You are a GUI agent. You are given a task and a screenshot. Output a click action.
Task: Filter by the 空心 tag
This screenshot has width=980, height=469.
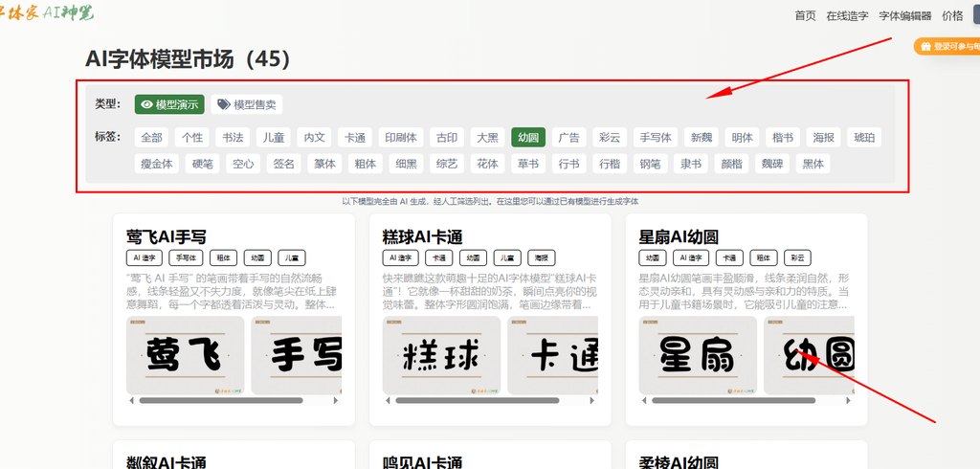(243, 164)
